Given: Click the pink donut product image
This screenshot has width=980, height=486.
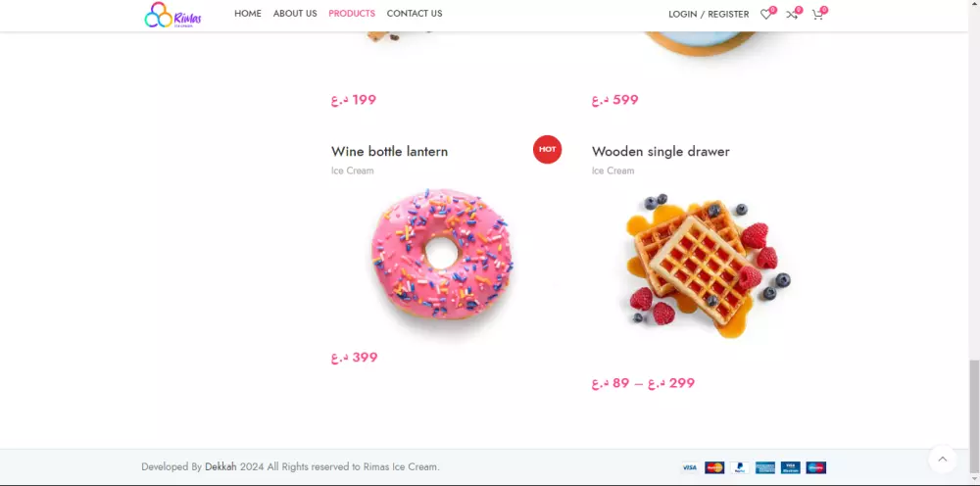Looking at the screenshot, I should (x=442, y=257).
